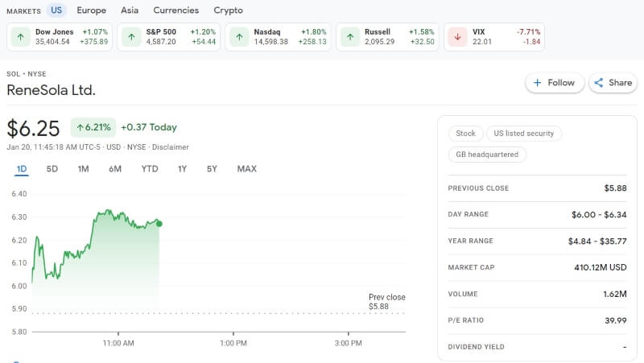Click the +0.37 Today change text
Screen dimensions: 644x363
point(149,127)
